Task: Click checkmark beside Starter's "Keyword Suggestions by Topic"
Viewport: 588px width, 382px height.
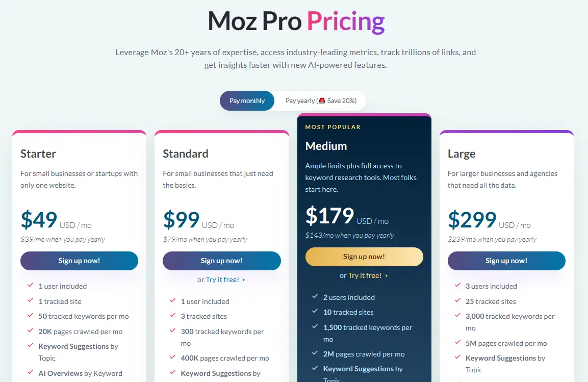Action: click(x=30, y=347)
